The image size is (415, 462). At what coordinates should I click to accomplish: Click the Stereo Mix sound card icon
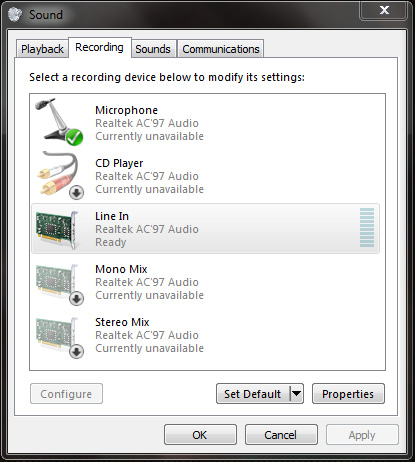click(x=59, y=337)
